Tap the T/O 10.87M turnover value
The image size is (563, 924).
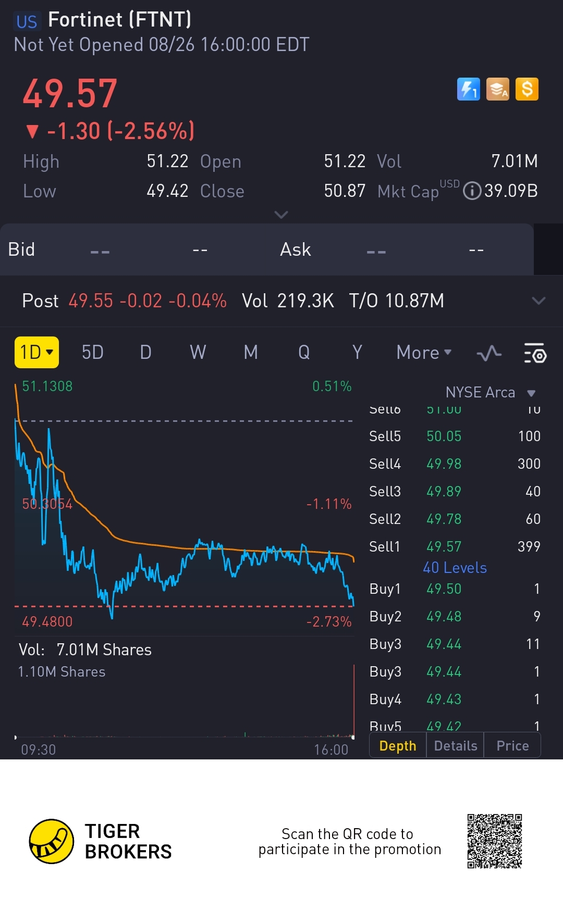[x=397, y=301]
